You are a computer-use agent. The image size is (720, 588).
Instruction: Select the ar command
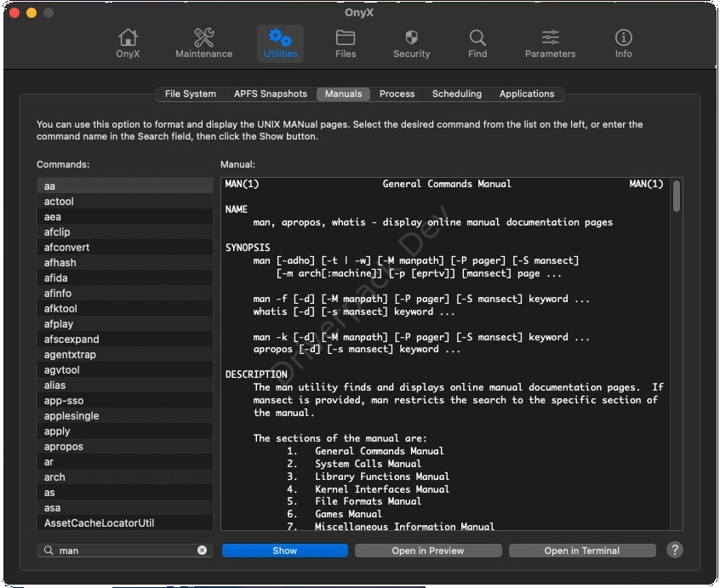click(125, 461)
